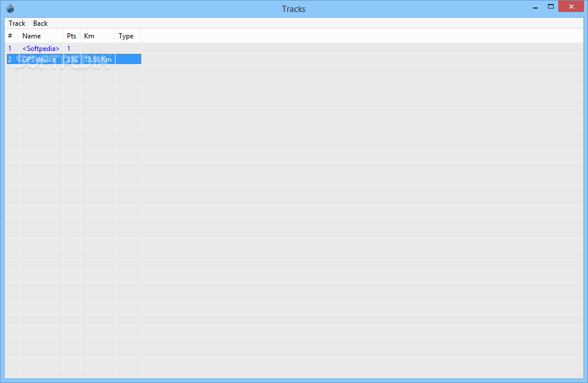Click the Pts value 1 of Softpedia row
Viewport: 588px width, 383px height.
point(69,49)
